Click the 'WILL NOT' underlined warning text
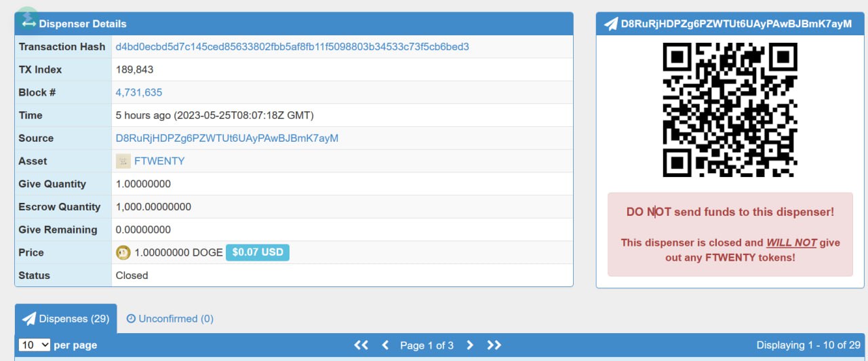 tap(791, 242)
